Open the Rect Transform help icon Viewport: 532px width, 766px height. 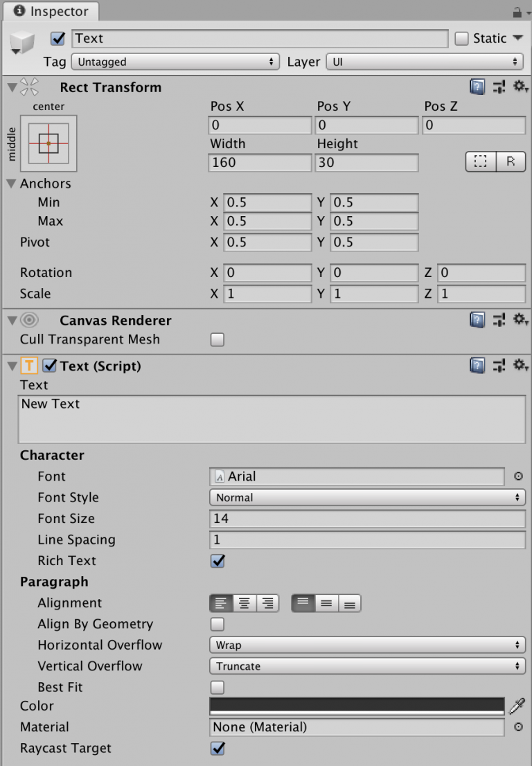(477, 87)
